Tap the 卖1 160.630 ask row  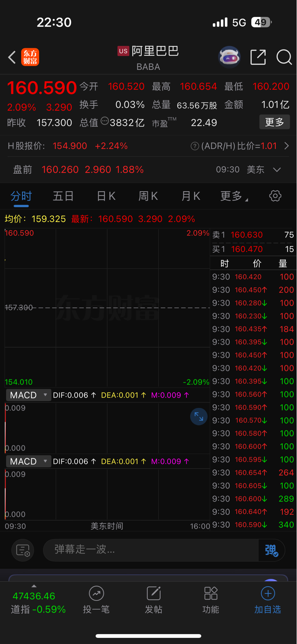(253, 235)
